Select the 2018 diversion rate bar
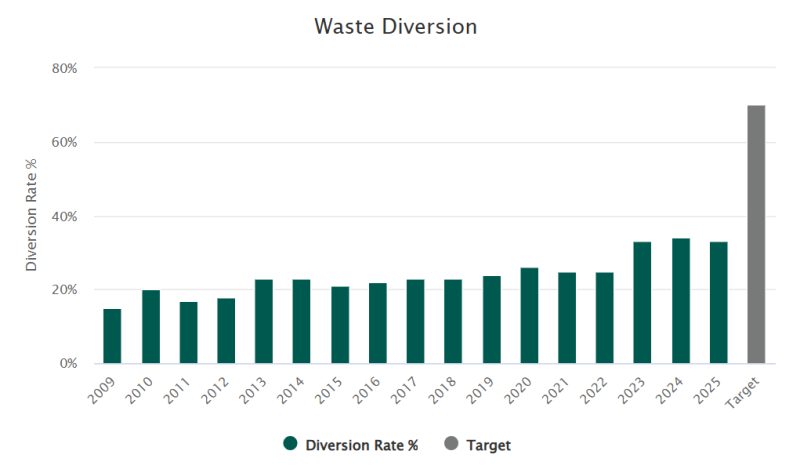The width and height of the screenshot is (800, 469). coord(453,322)
